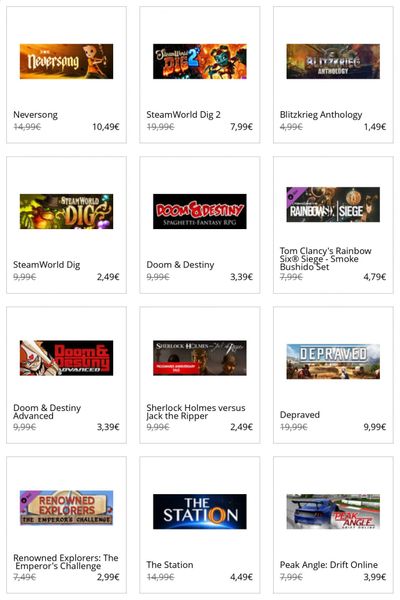The width and height of the screenshot is (400, 600).
Task: Click the Doom & Destiny Advanced banner
Action: [66, 358]
